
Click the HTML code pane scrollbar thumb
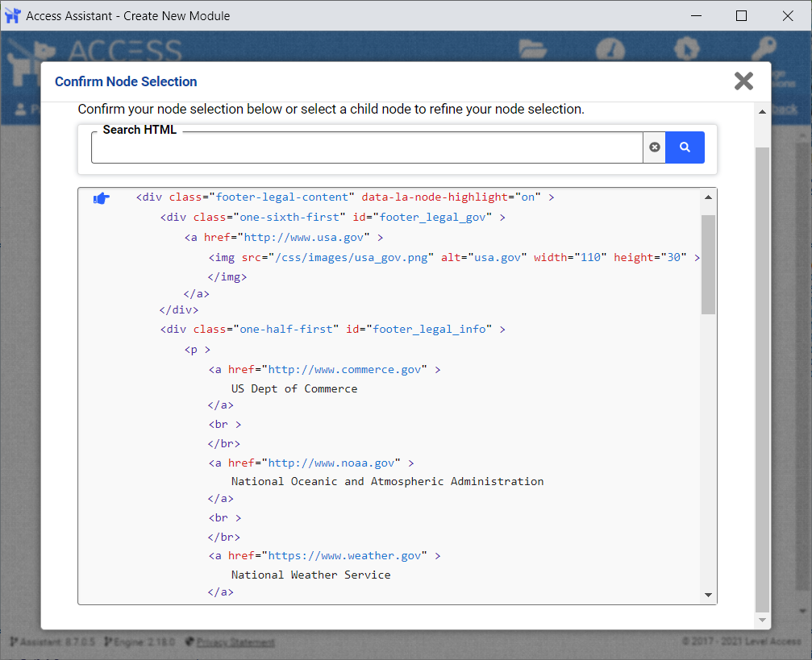tap(708, 264)
